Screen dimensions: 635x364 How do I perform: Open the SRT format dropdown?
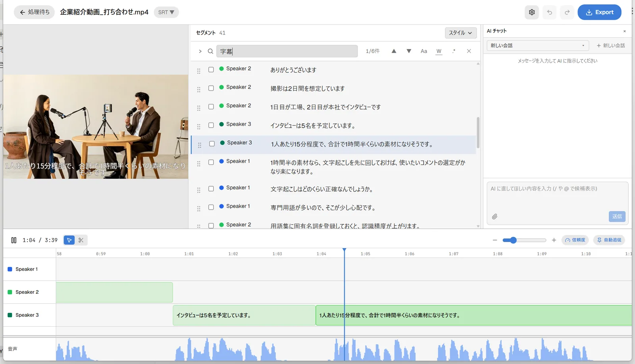tap(166, 12)
